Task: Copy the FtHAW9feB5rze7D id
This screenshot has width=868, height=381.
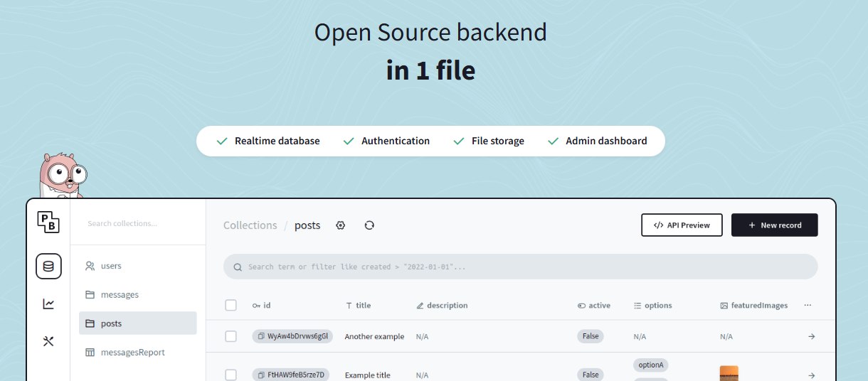Action: (x=261, y=375)
